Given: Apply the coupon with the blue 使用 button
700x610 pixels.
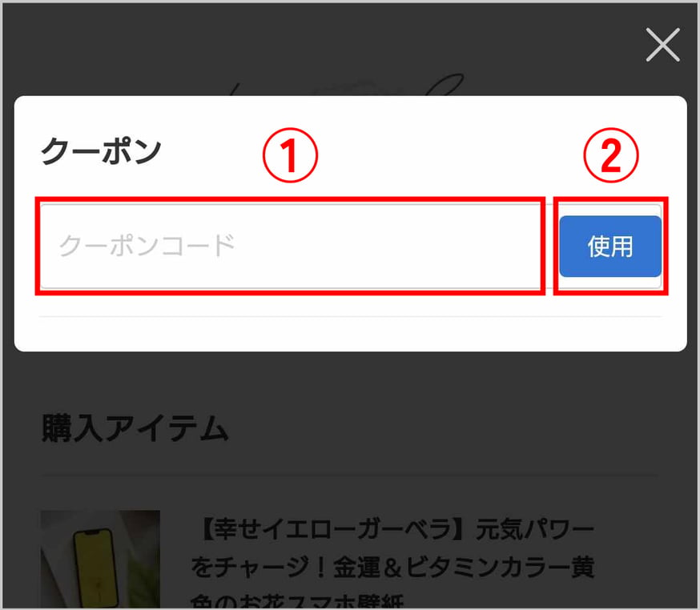Looking at the screenshot, I should (x=610, y=247).
